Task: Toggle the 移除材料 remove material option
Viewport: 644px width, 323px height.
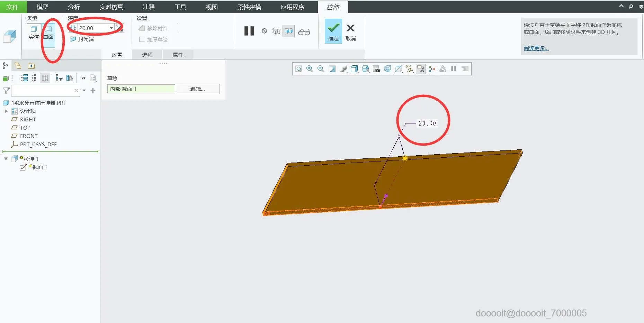Action: (153, 28)
